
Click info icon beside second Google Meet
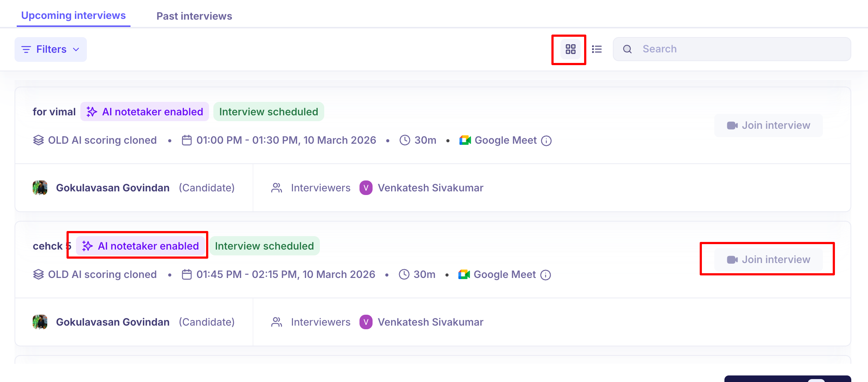click(546, 275)
